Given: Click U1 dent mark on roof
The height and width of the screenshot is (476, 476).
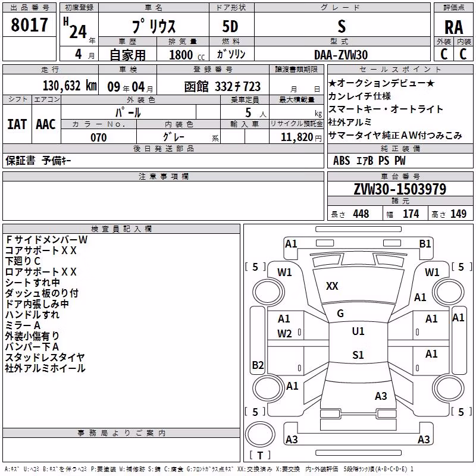Looking at the screenshot, I should pyautogui.click(x=358, y=331).
